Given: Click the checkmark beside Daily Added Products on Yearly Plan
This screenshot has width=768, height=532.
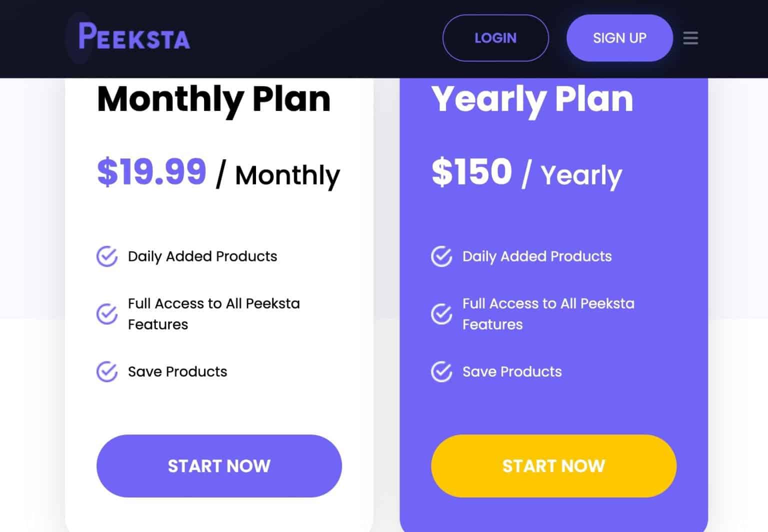Looking at the screenshot, I should 441,256.
